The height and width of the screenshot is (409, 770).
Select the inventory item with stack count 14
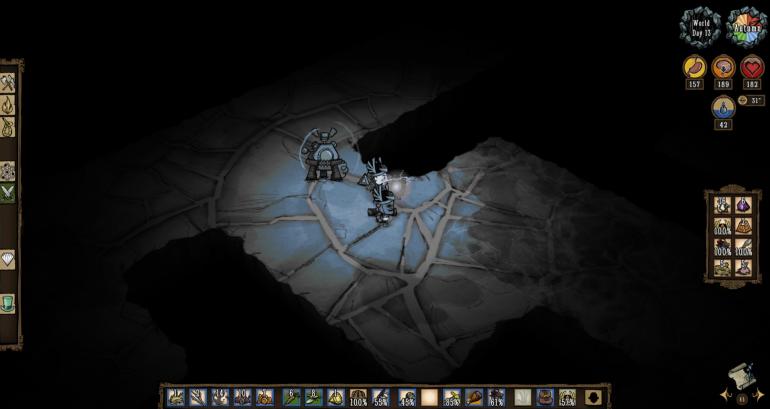pyautogui.click(x=220, y=397)
